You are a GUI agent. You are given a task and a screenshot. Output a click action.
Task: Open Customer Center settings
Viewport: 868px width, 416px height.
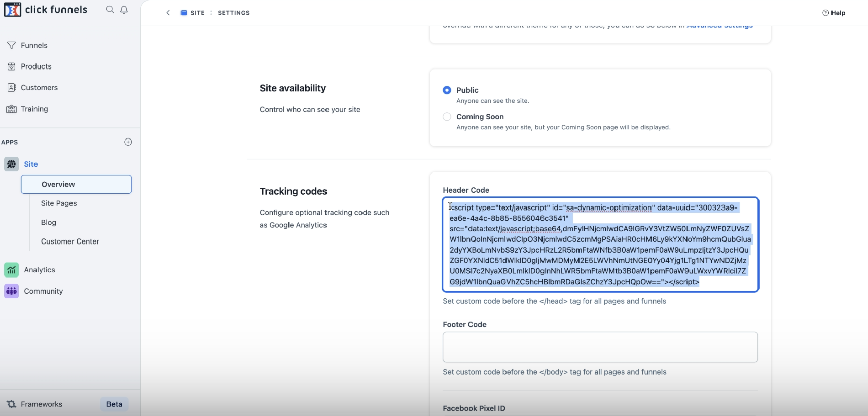tap(70, 241)
